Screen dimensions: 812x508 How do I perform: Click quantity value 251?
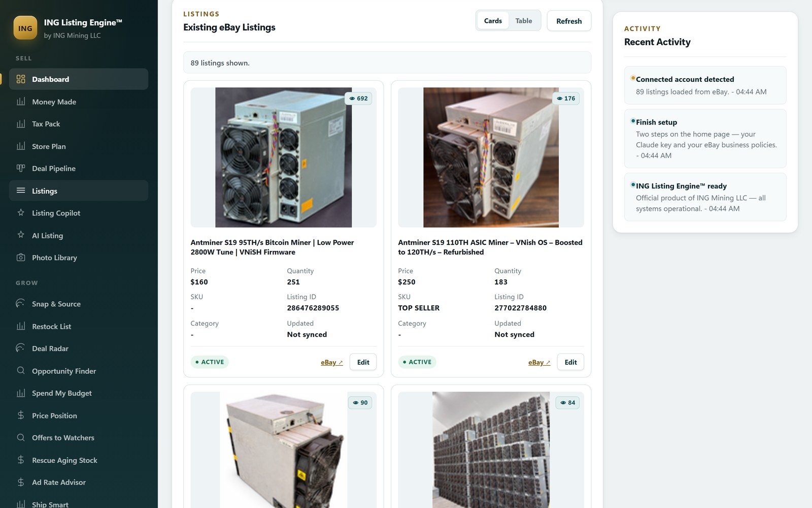pos(293,282)
